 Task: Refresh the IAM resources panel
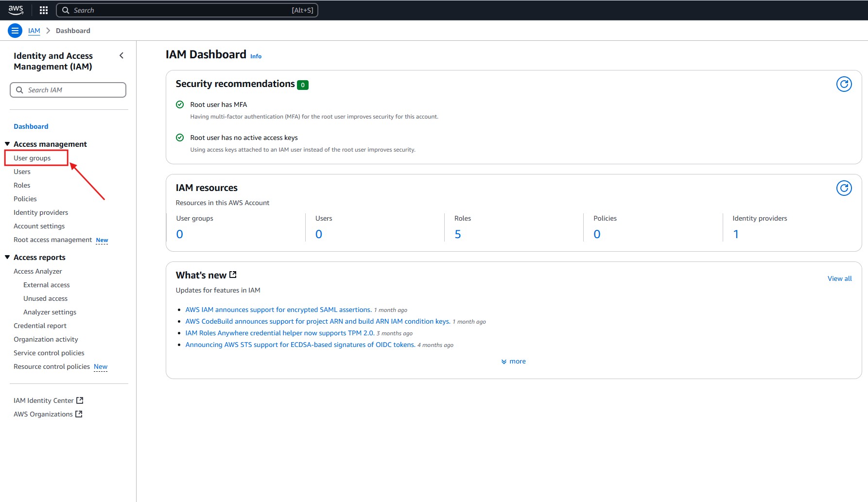[844, 188]
